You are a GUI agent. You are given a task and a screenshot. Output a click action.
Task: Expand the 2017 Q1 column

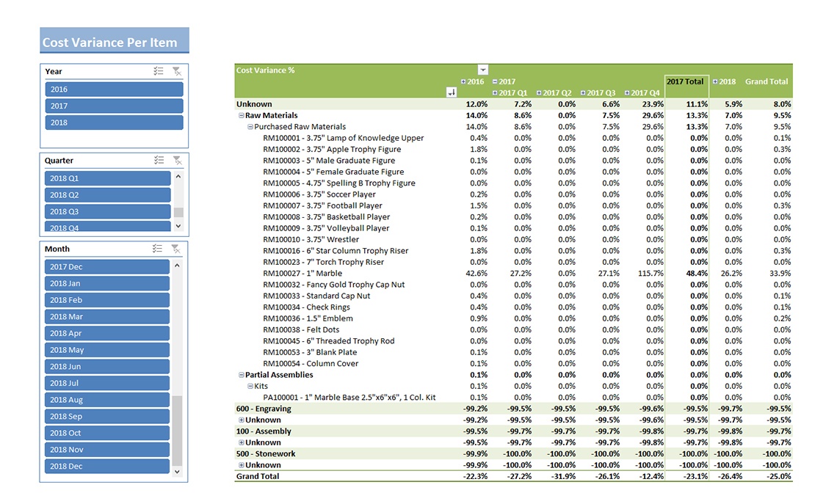495,92
